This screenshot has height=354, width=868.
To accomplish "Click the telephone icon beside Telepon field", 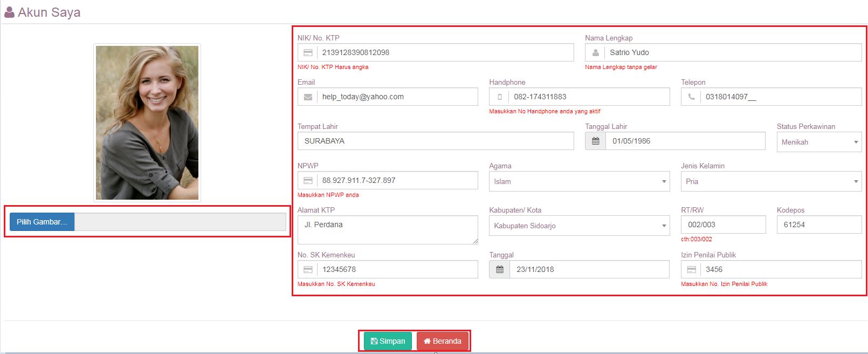I will pyautogui.click(x=691, y=97).
